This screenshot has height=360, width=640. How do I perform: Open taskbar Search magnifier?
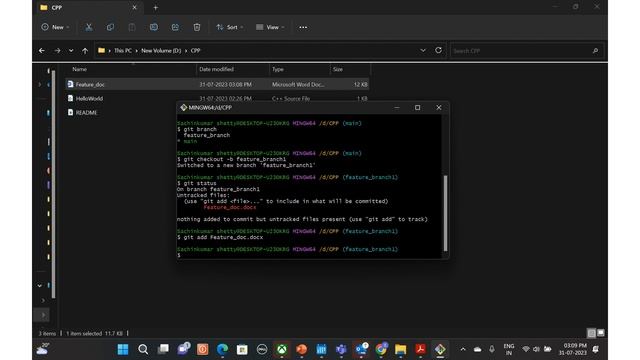click(143, 349)
